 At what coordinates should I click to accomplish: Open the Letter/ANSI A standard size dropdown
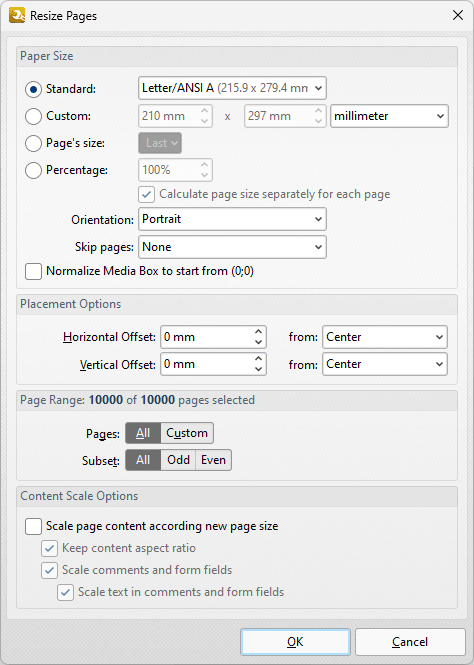pos(232,88)
